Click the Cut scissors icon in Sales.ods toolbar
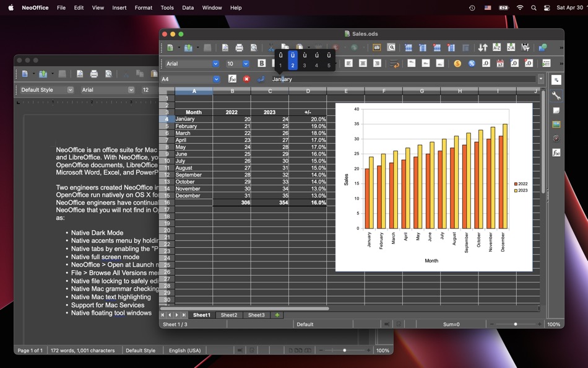 pos(270,48)
